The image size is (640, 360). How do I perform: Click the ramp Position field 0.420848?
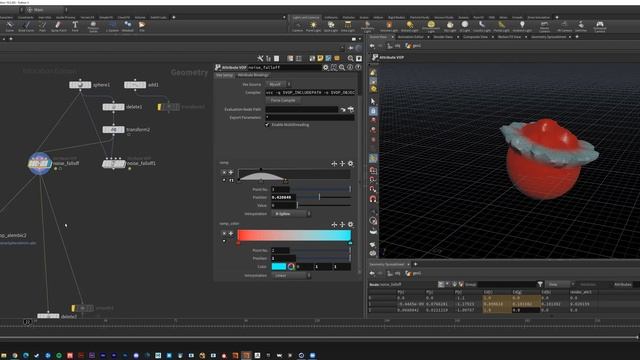pyautogui.click(x=283, y=197)
